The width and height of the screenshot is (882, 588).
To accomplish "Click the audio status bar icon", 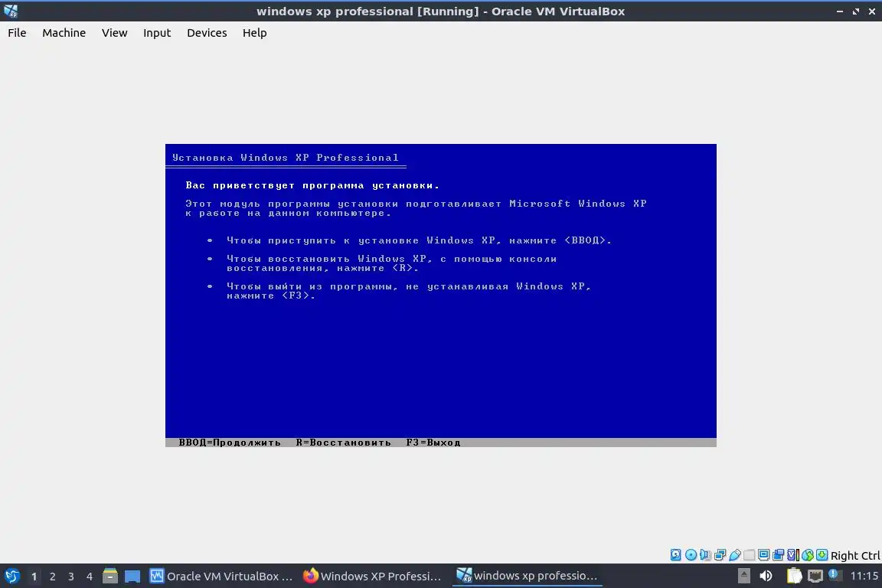I will point(705,555).
